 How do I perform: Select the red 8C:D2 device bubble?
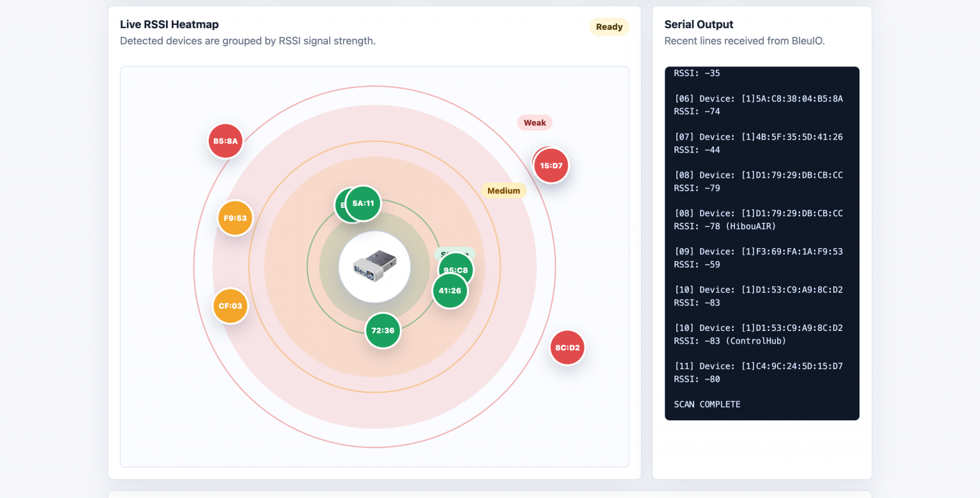click(x=567, y=348)
